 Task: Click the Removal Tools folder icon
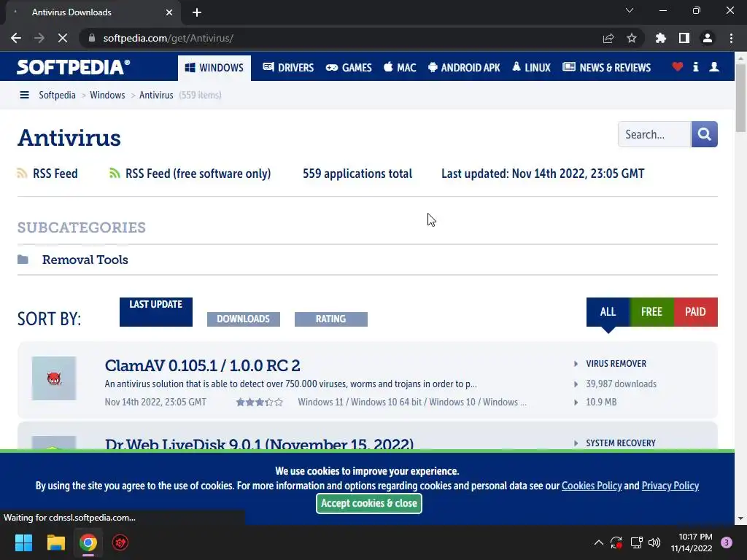pyautogui.click(x=23, y=260)
